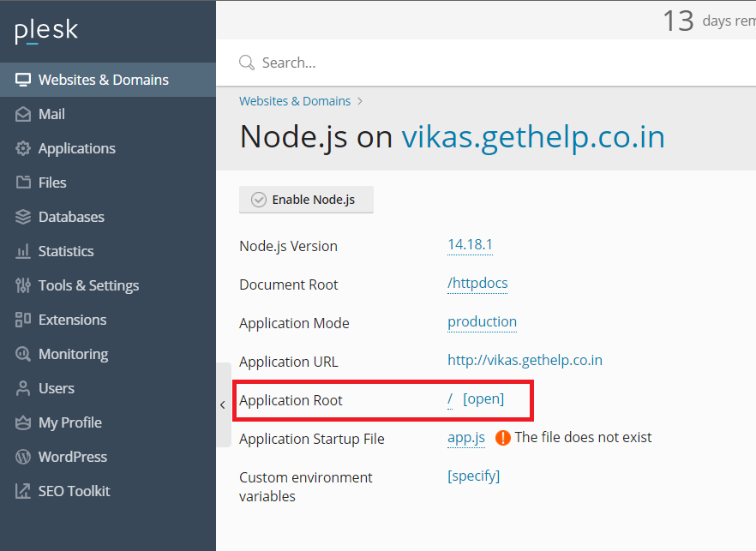Click the Files folder icon
756x551 pixels.
pyautogui.click(x=22, y=183)
